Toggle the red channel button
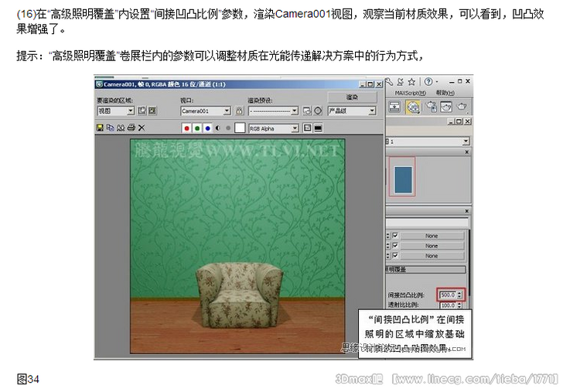 (187, 128)
